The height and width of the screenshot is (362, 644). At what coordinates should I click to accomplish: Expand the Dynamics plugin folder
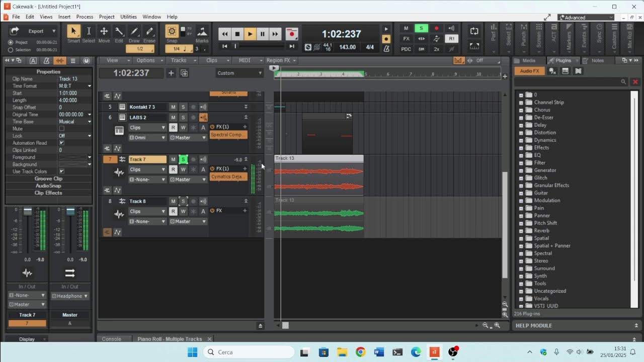point(521,140)
